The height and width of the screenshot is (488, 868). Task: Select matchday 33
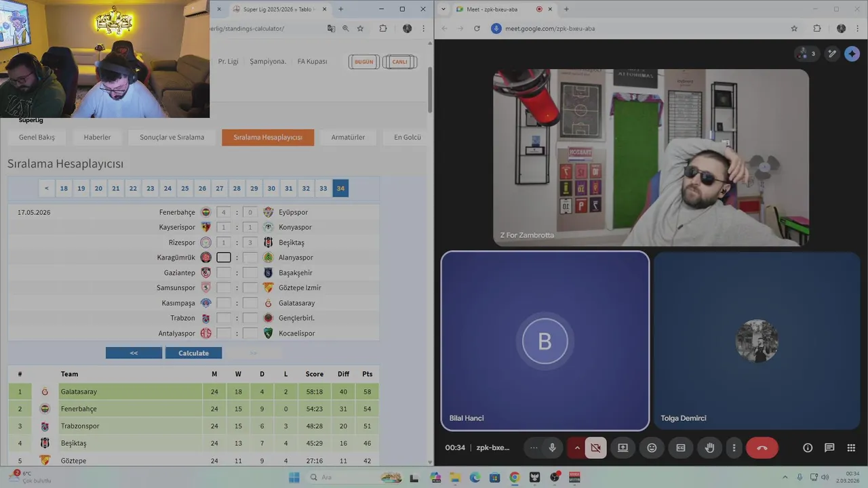[323, 188]
